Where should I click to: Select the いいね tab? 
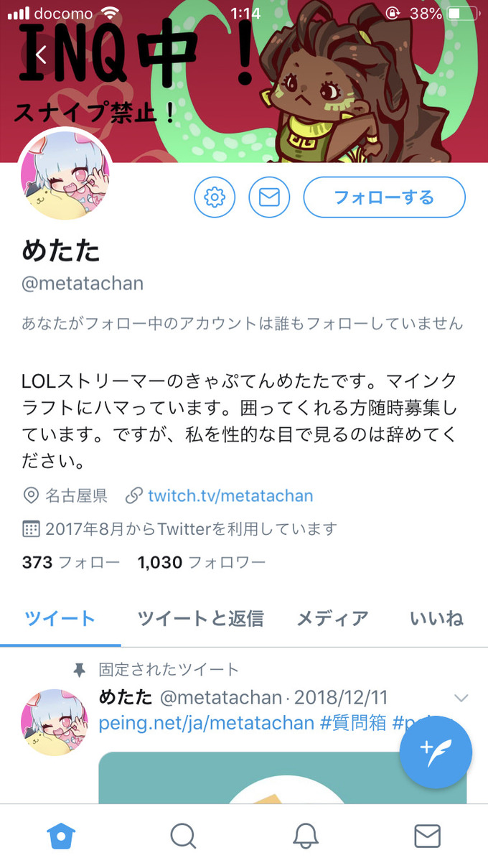click(436, 618)
